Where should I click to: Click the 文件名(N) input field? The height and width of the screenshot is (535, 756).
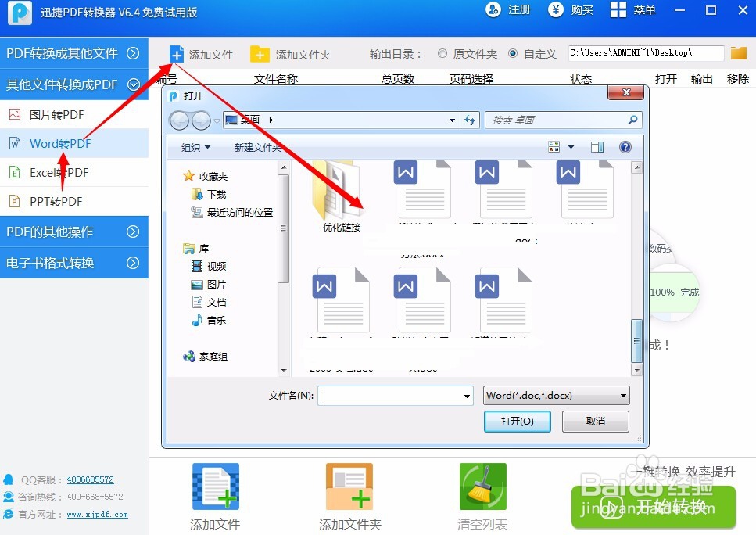coord(396,396)
